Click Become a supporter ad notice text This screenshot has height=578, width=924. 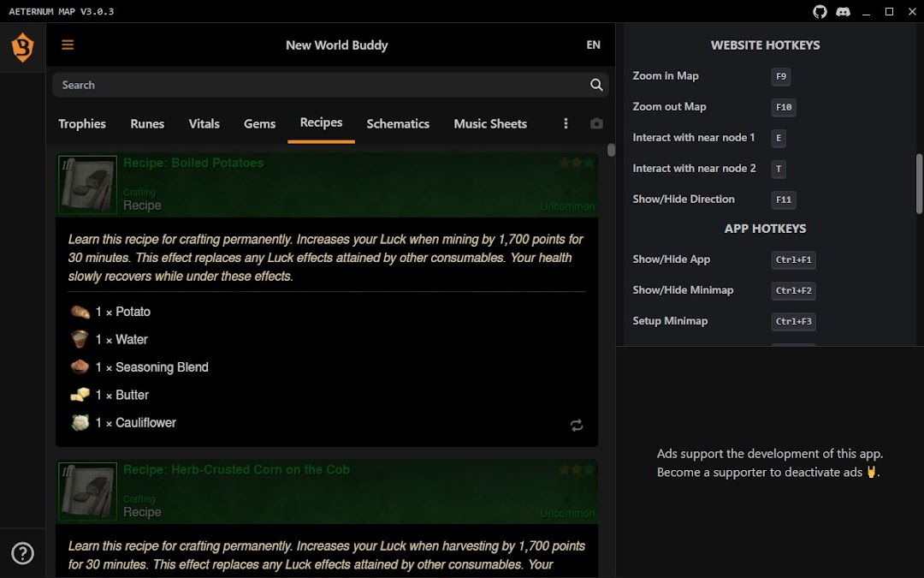click(767, 472)
